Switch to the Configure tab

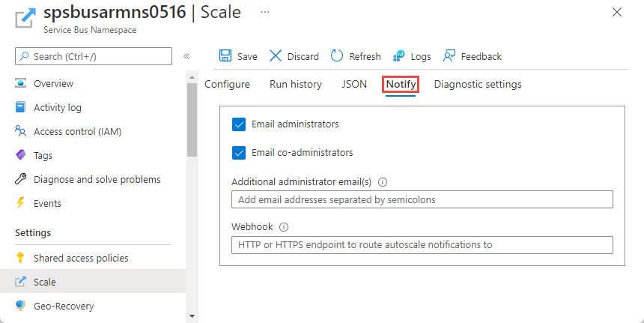pyautogui.click(x=227, y=85)
